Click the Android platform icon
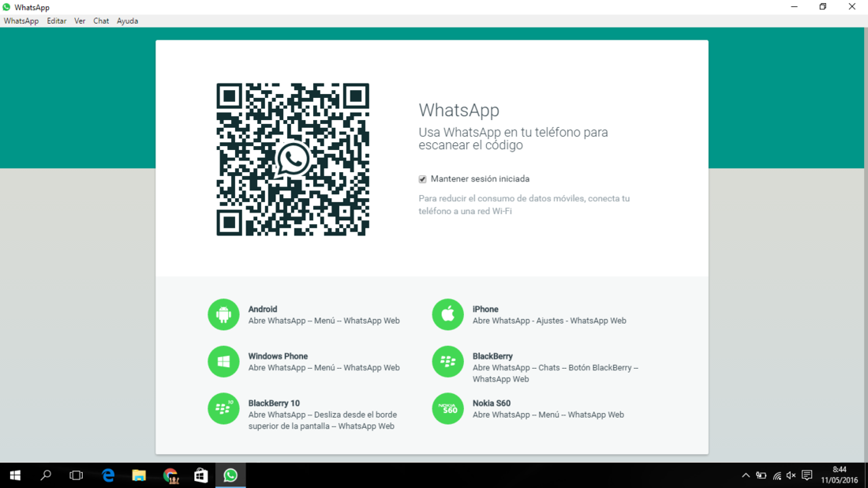Screen dimensions: 868x488 coord(223,314)
